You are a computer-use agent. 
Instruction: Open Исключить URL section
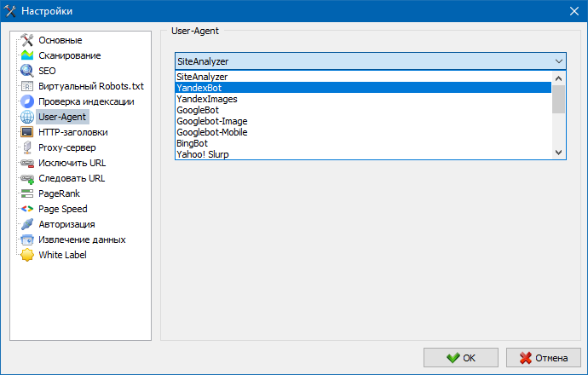coord(72,163)
